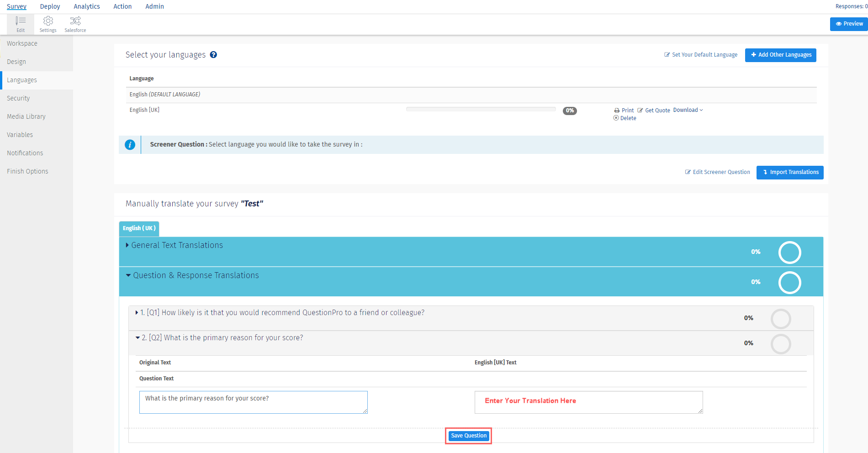Click the Save Question button
The image size is (868, 453).
pos(468,436)
